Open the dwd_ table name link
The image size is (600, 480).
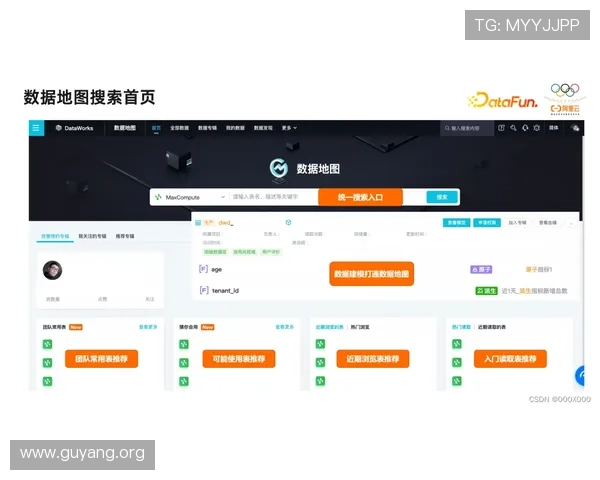[226, 222]
